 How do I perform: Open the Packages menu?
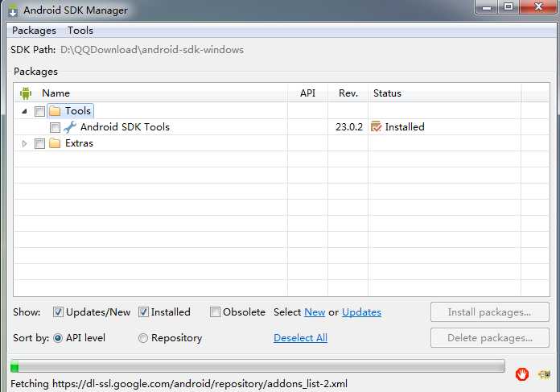(34, 31)
